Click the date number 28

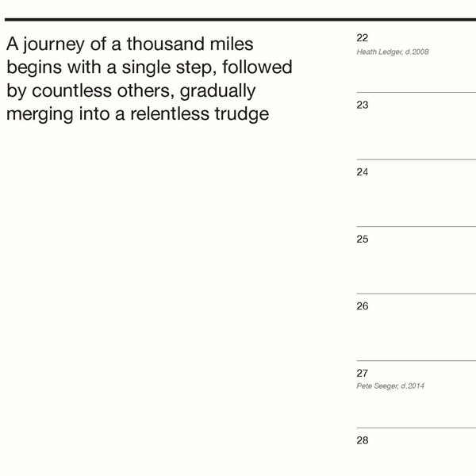point(363,440)
